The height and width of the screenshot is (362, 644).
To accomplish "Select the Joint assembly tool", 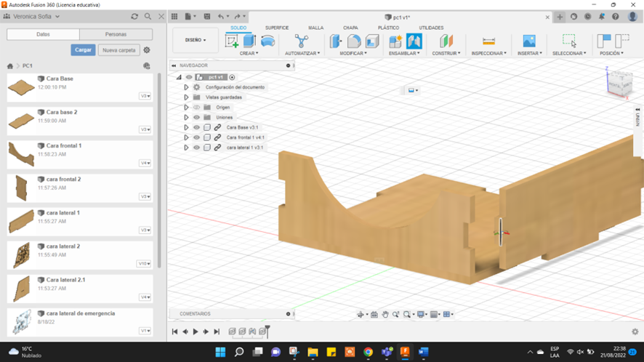I will (414, 41).
